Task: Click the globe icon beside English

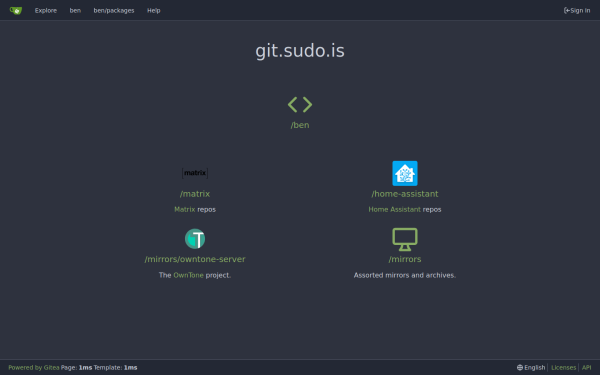Action: click(x=520, y=367)
